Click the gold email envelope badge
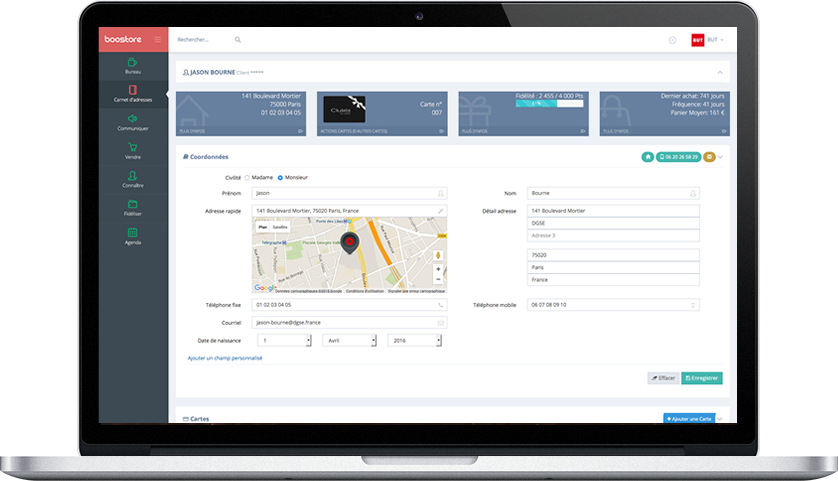The image size is (838, 481). click(x=709, y=157)
